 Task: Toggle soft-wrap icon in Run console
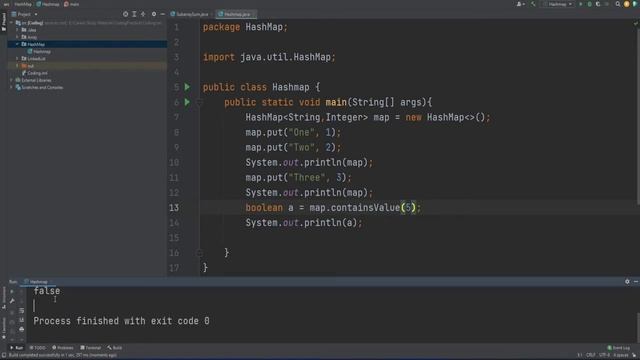click(x=22, y=311)
